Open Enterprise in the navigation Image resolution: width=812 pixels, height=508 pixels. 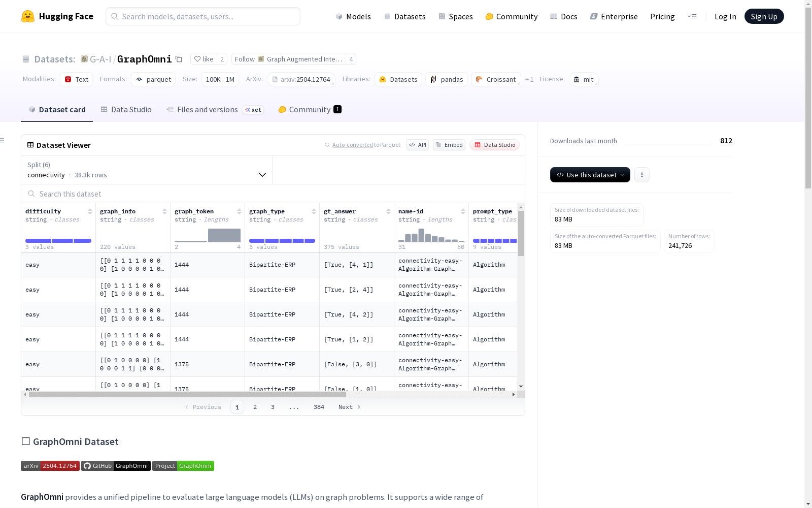[x=614, y=16]
